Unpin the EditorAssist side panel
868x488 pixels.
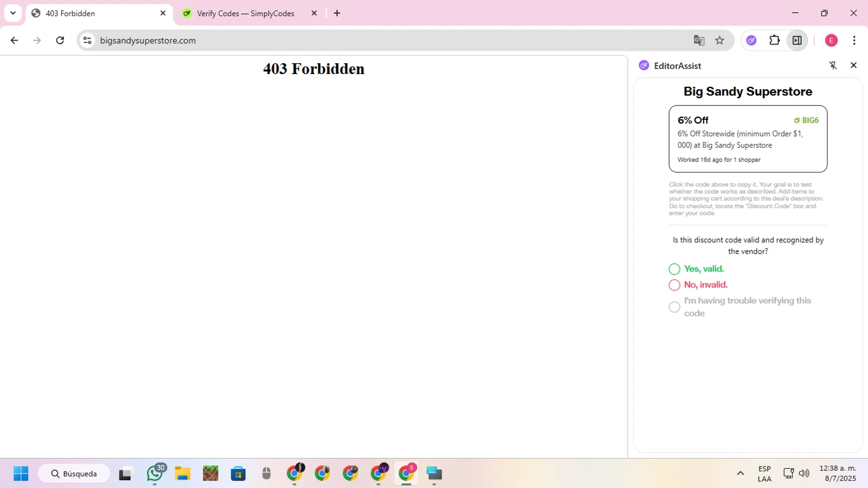833,65
